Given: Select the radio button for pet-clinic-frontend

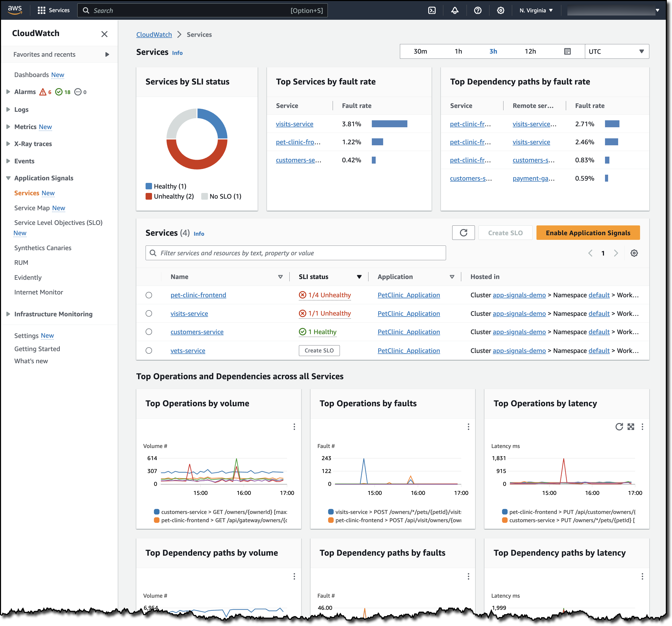Looking at the screenshot, I should [149, 295].
